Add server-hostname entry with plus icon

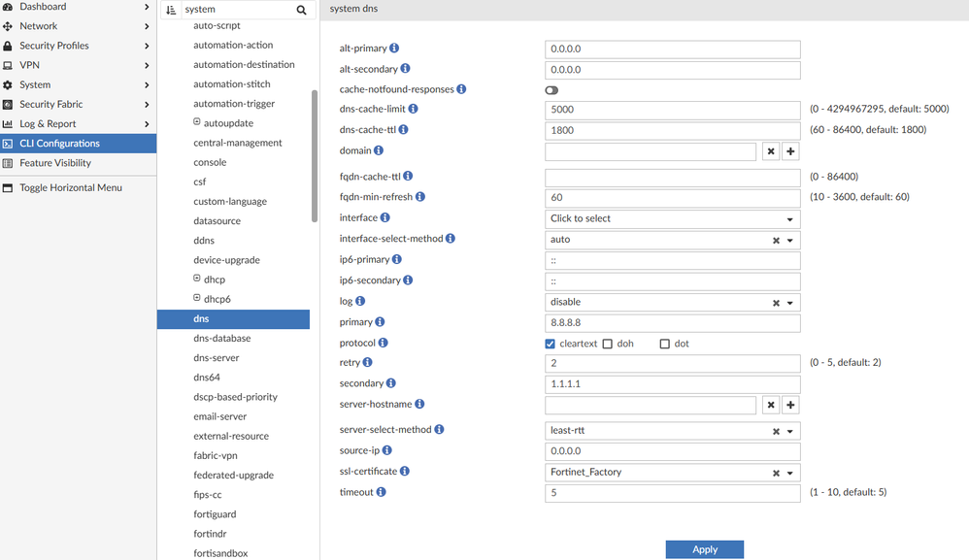(x=790, y=405)
